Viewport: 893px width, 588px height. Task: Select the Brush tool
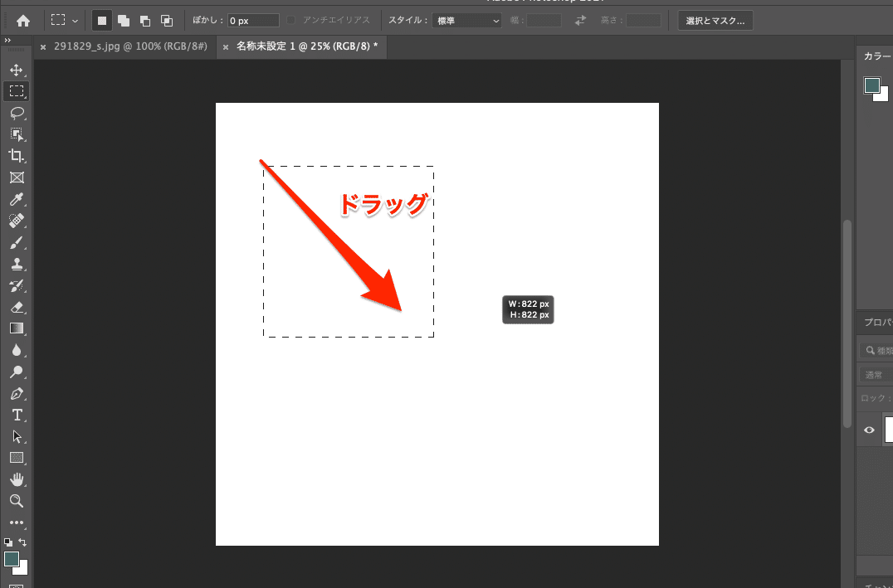[17, 243]
